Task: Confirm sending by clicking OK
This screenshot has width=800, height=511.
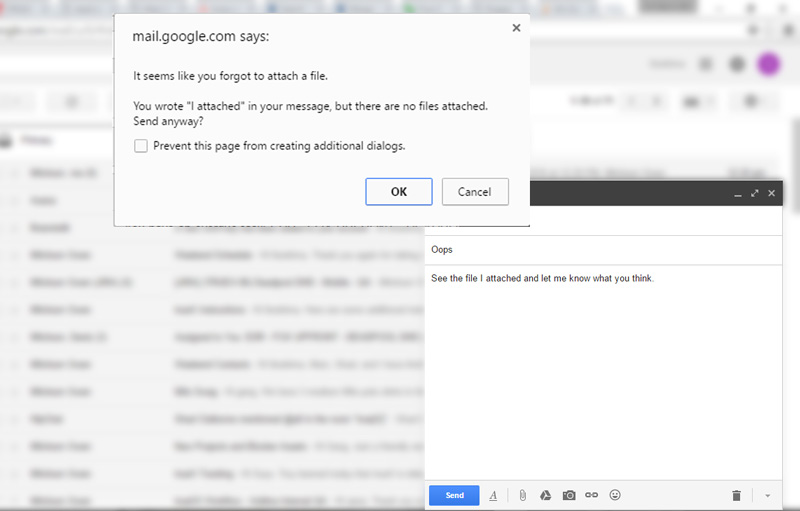Action: 398,192
